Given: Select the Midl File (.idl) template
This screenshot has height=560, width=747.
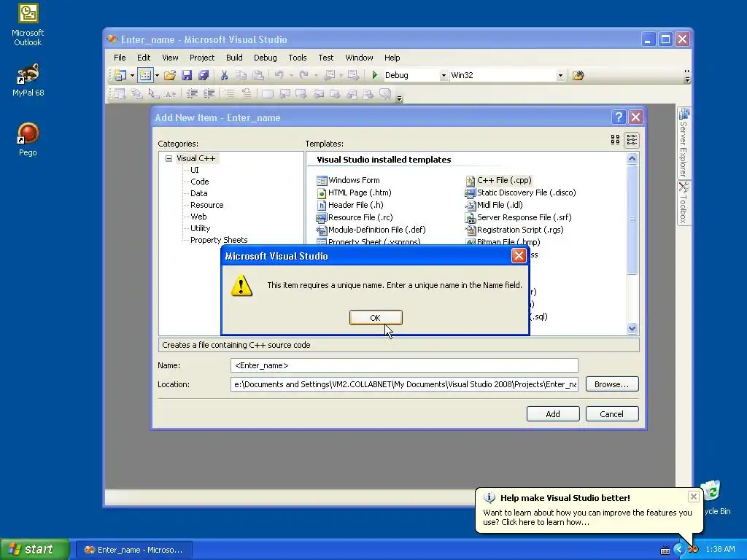Looking at the screenshot, I should click(495, 205).
